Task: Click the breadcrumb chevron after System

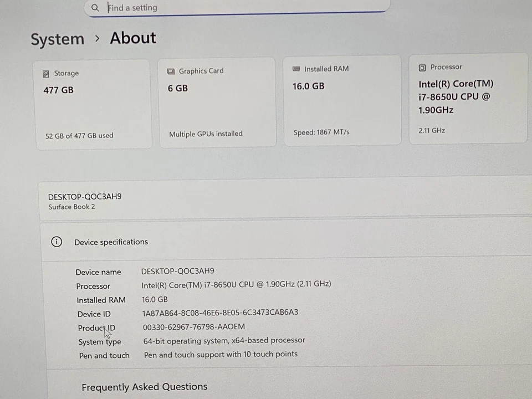Action: pyautogui.click(x=97, y=39)
